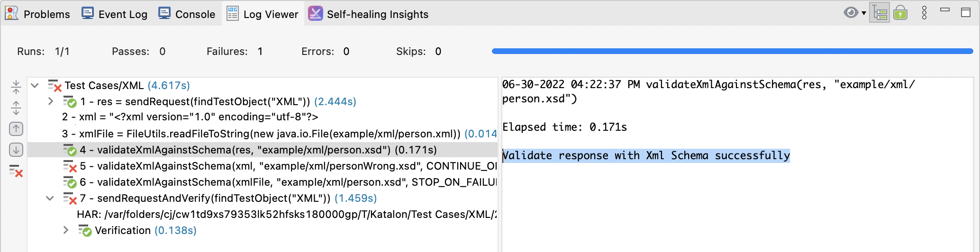Click the expand all logs icon
The width and height of the screenshot is (980, 252).
[x=16, y=108]
